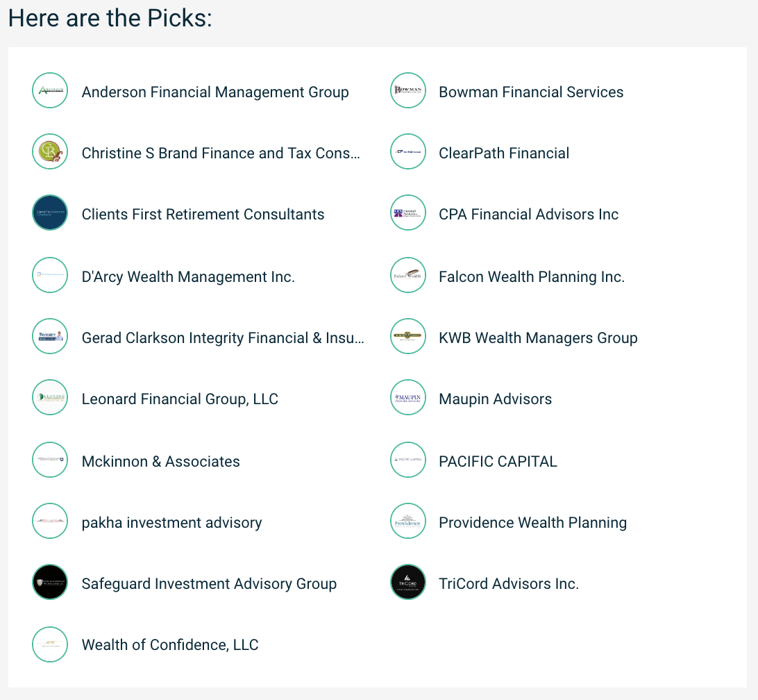The image size is (758, 700).
Task: Click the Bowman Financial Services logo icon
Action: (x=408, y=90)
